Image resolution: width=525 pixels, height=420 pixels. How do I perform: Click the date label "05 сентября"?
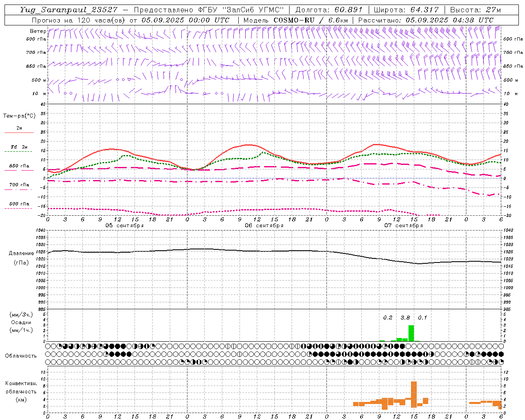tap(124, 226)
